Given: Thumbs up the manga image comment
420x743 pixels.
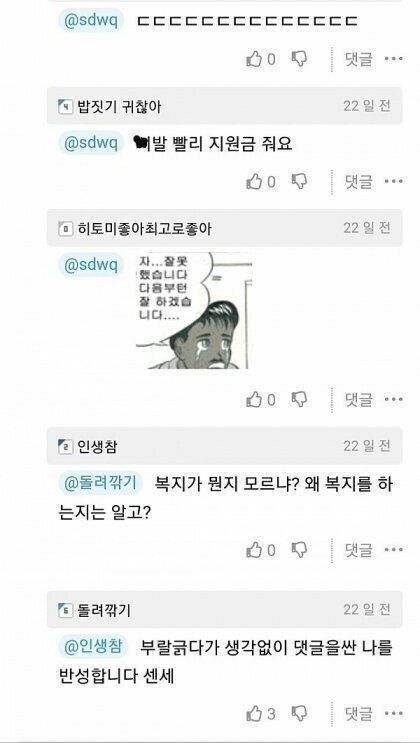Looking at the screenshot, I should (254, 399).
